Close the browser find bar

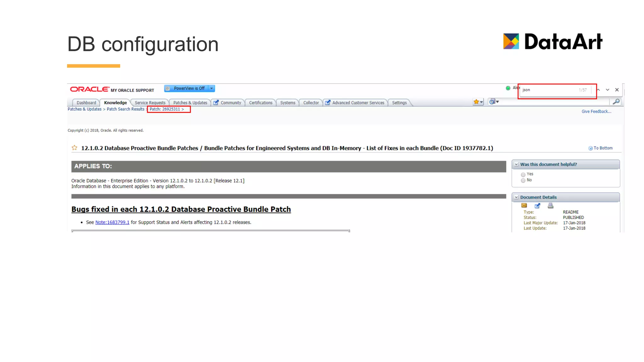(x=617, y=90)
